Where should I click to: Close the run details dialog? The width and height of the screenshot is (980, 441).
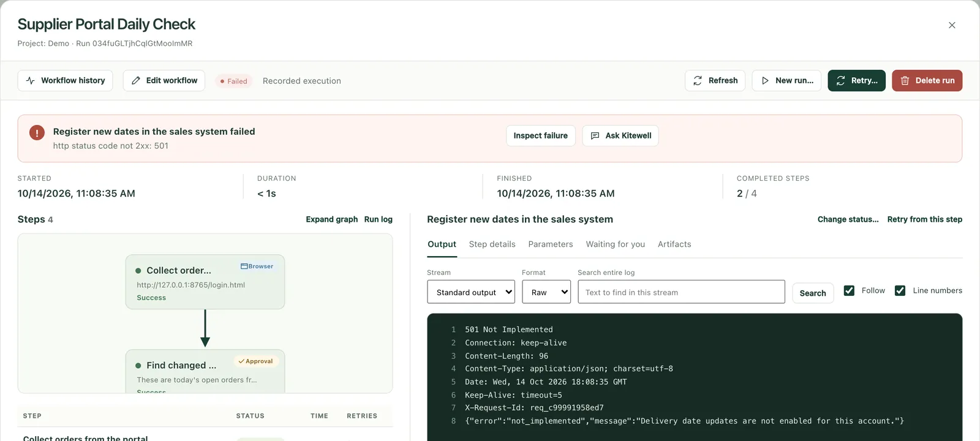tap(952, 25)
